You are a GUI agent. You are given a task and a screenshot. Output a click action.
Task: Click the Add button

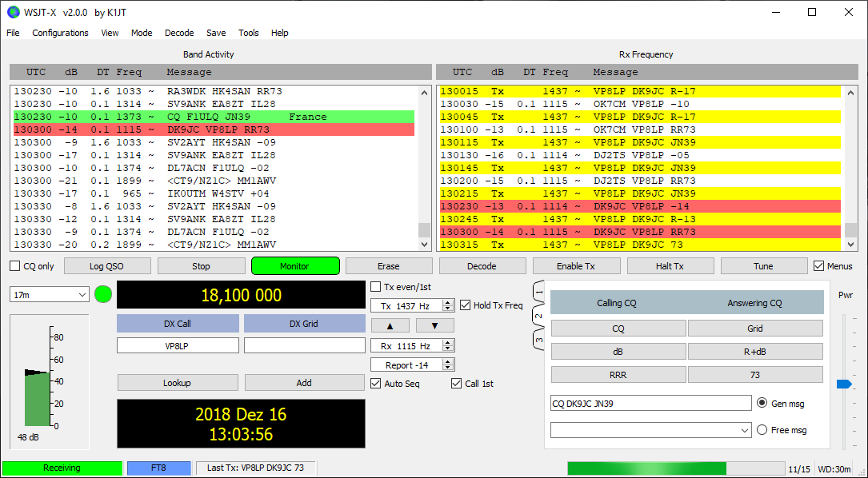304,383
